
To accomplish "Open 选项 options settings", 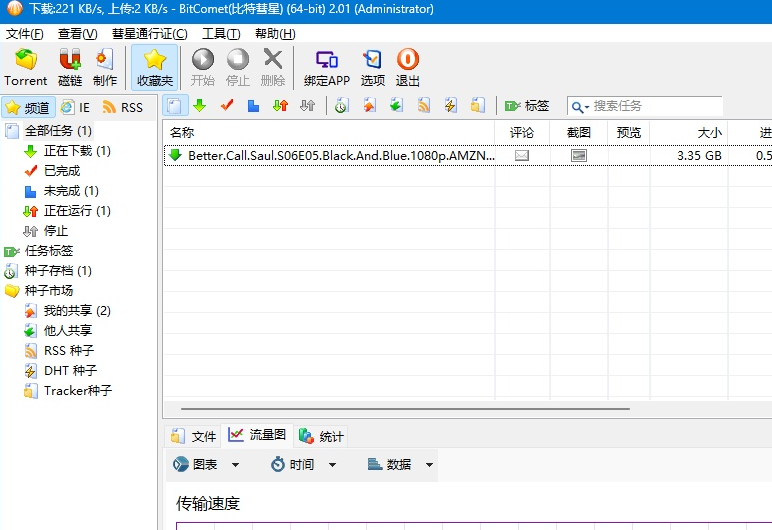I will point(373,67).
